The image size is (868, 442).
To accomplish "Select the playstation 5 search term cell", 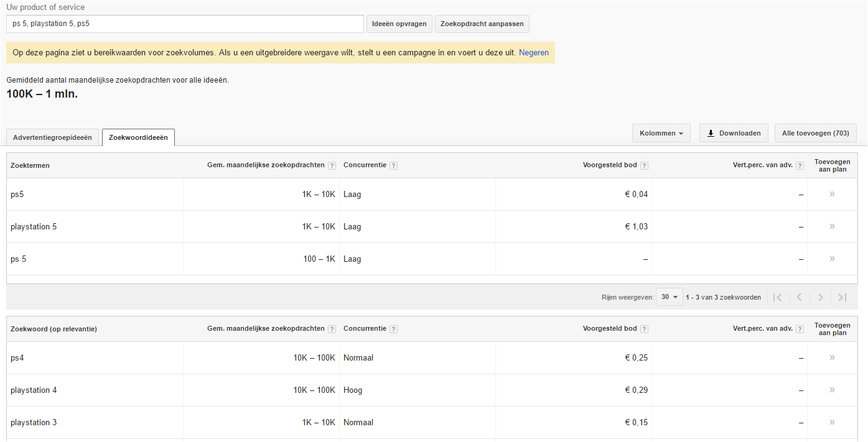I will [95, 226].
